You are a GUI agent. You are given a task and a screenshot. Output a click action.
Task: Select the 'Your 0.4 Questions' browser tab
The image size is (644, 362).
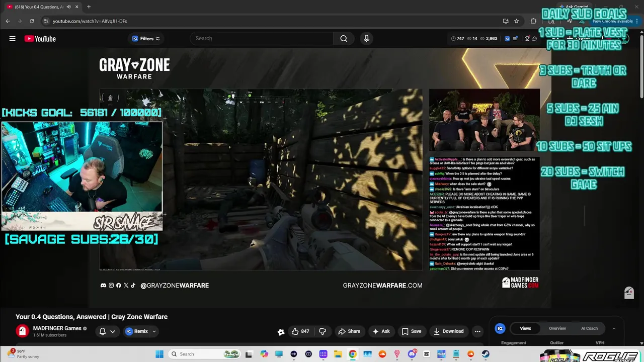(x=39, y=7)
